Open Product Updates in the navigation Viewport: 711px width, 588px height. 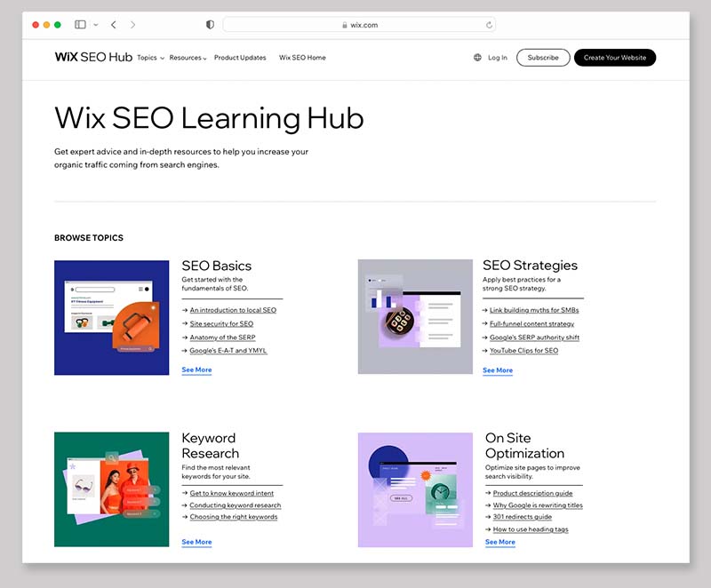240,58
